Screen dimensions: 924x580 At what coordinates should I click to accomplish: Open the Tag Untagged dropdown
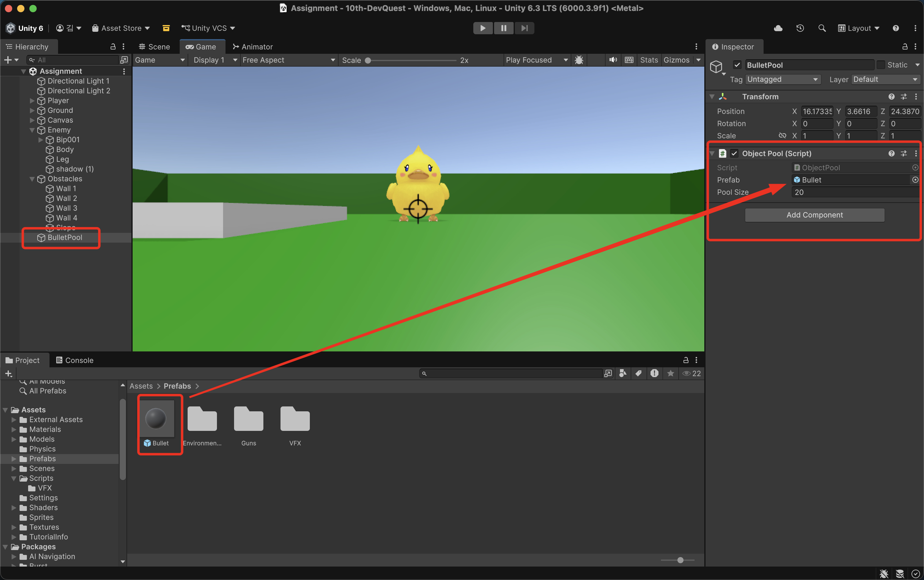click(x=783, y=79)
